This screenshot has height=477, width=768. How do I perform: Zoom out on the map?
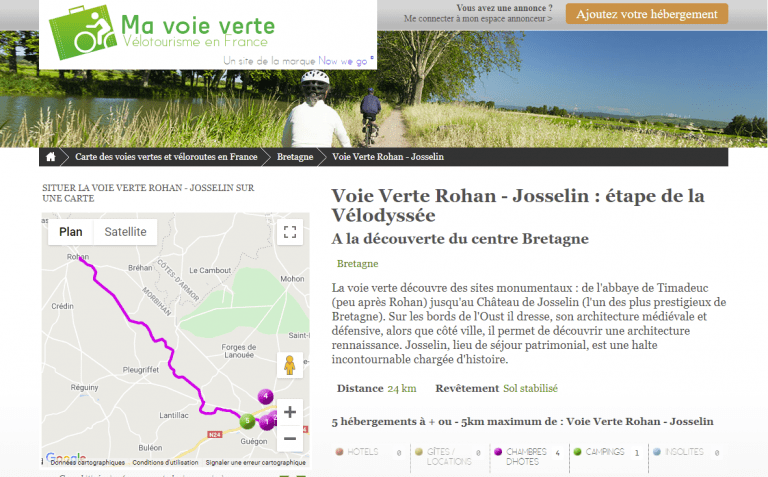point(290,438)
